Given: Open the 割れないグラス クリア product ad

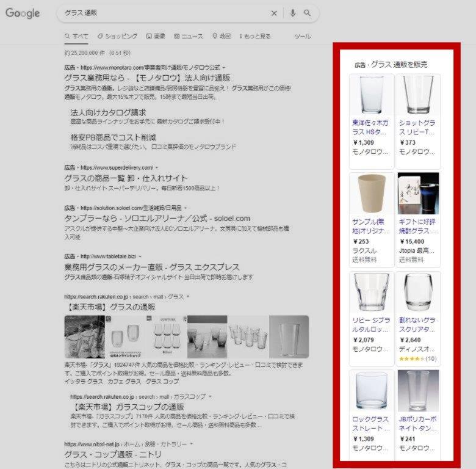Looking at the screenshot, I should click(417, 325).
